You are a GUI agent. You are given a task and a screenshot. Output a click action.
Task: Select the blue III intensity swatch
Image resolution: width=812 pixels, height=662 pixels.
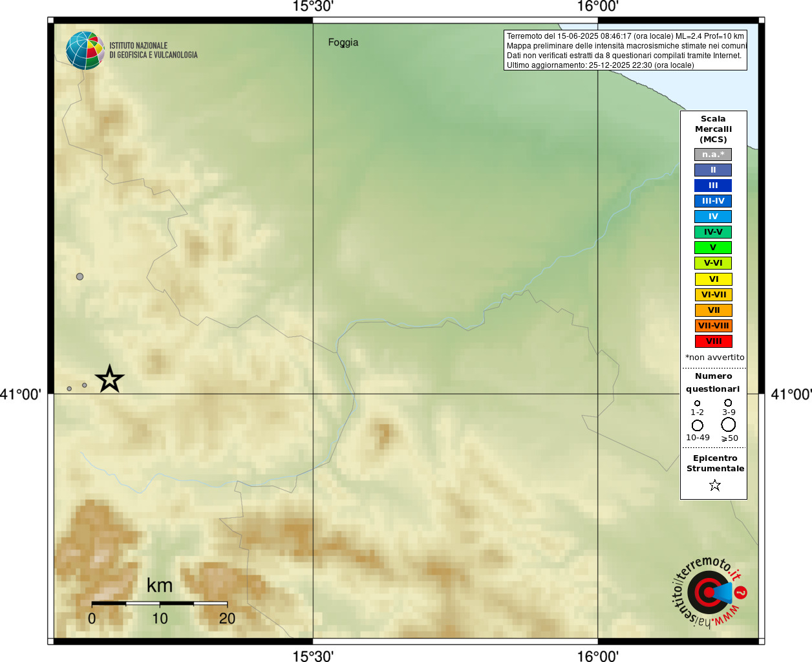713,186
